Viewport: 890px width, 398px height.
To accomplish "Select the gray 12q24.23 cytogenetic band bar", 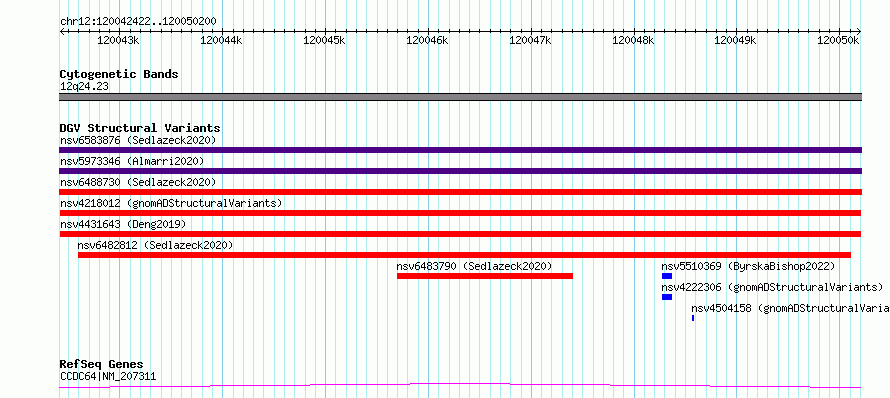I will pyautogui.click(x=460, y=97).
